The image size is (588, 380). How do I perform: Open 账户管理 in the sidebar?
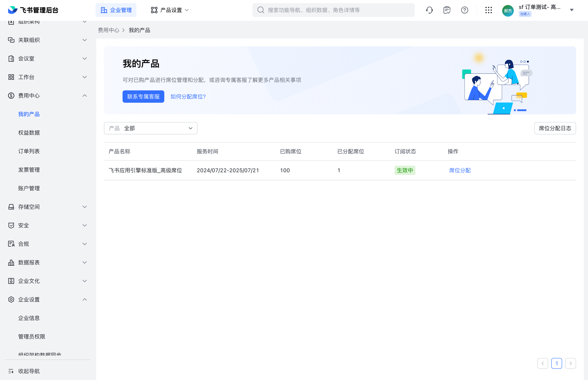[29, 188]
